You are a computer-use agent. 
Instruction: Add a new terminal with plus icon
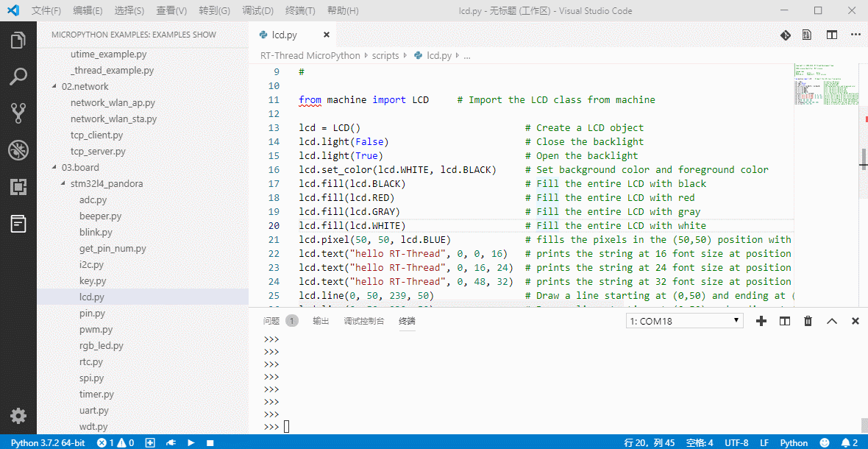[761, 321]
